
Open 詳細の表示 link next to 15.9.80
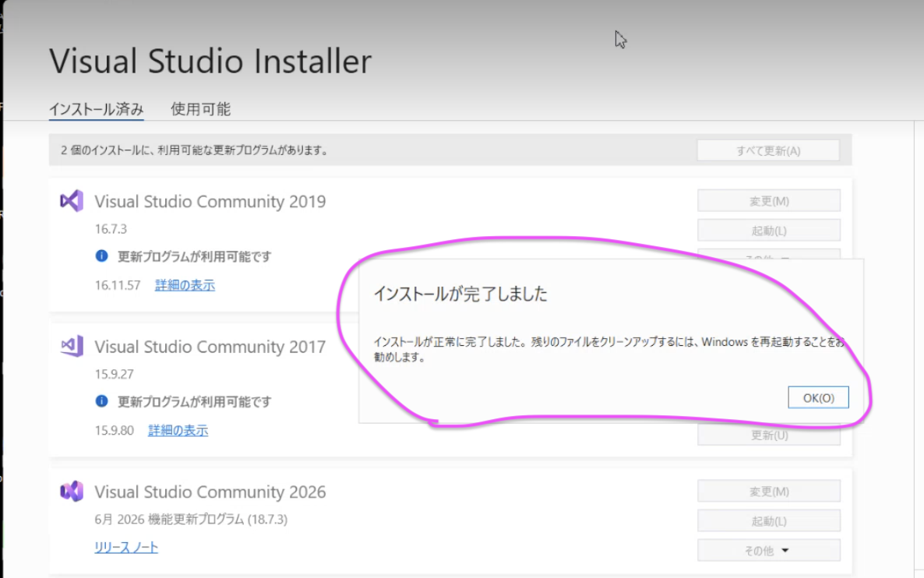click(x=178, y=430)
